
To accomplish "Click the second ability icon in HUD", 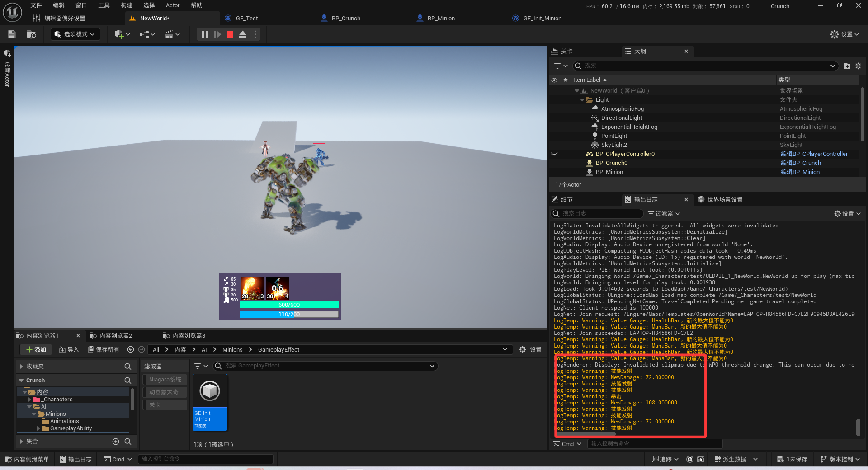I will point(277,288).
